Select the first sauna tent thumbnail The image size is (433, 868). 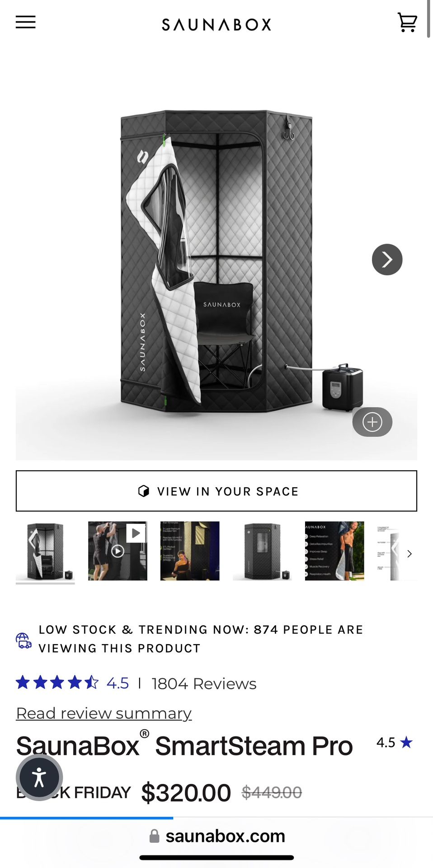point(45,551)
